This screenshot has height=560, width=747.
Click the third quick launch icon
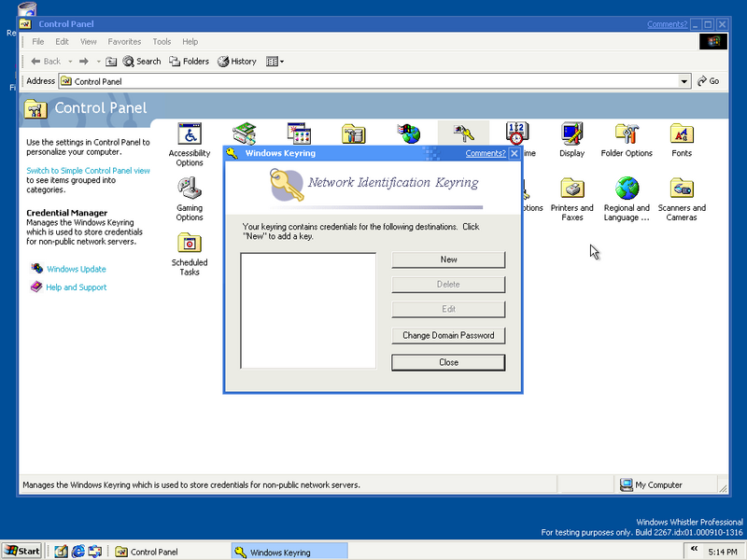95,552
